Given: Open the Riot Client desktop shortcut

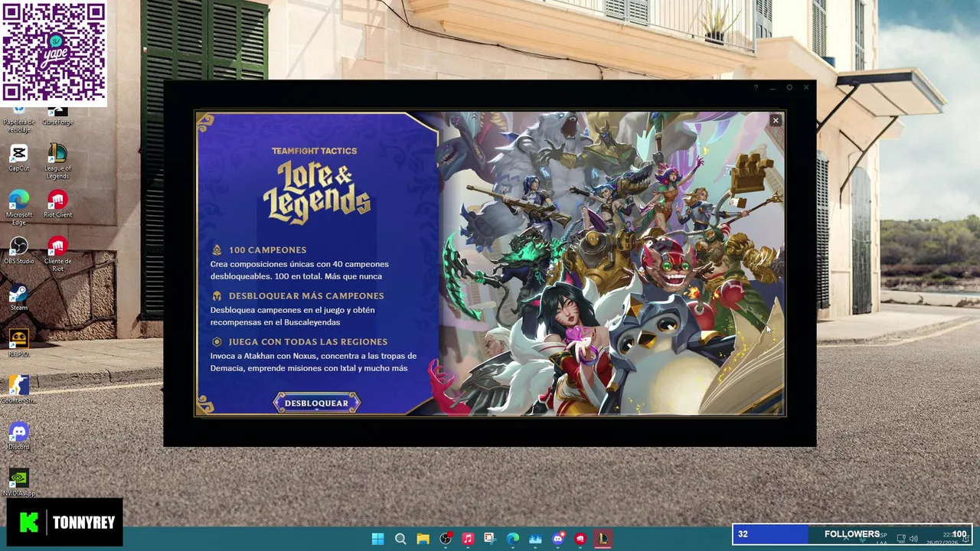Looking at the screenshot, I should point(57,204).
